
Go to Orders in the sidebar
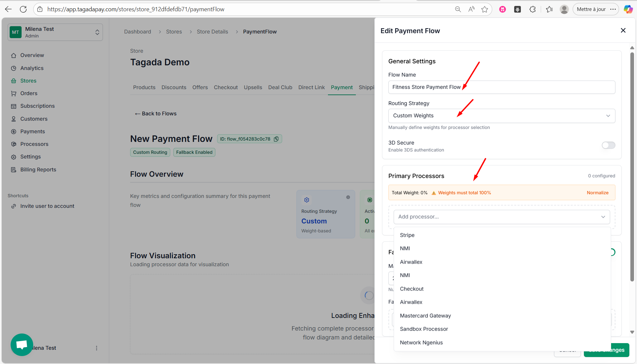[x=29, y=93]
